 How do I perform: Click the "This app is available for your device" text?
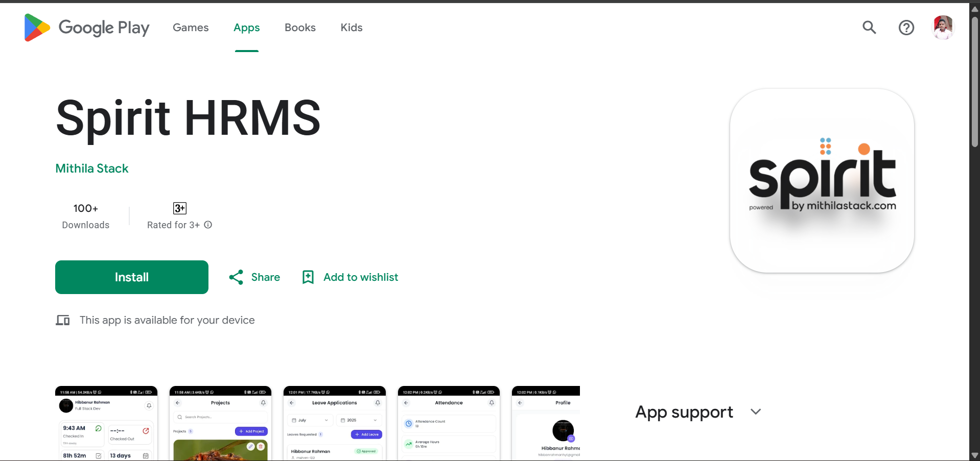point(167,320)
